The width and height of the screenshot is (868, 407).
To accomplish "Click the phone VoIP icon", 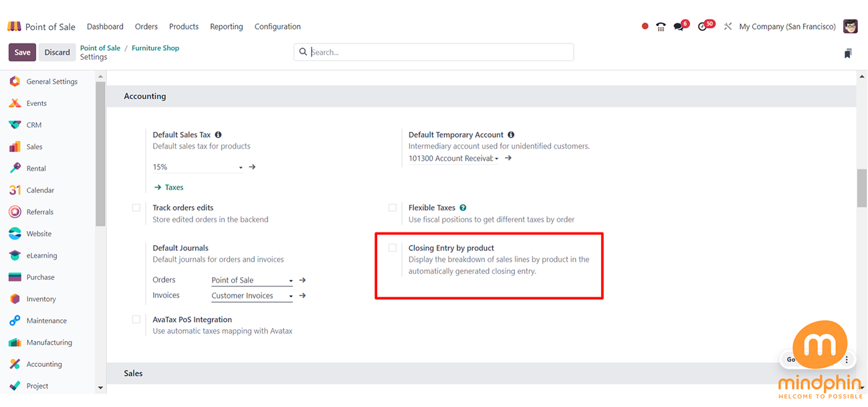I will 661,27.
